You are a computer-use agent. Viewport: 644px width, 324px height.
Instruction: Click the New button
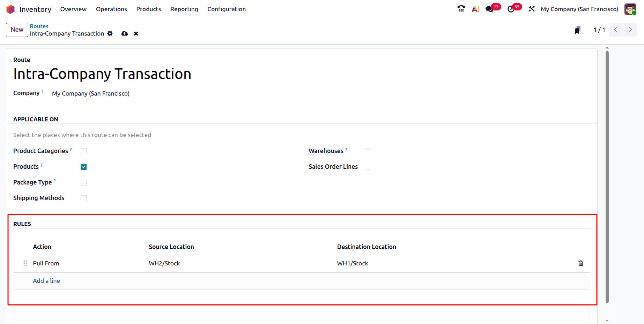pos(17,30)
